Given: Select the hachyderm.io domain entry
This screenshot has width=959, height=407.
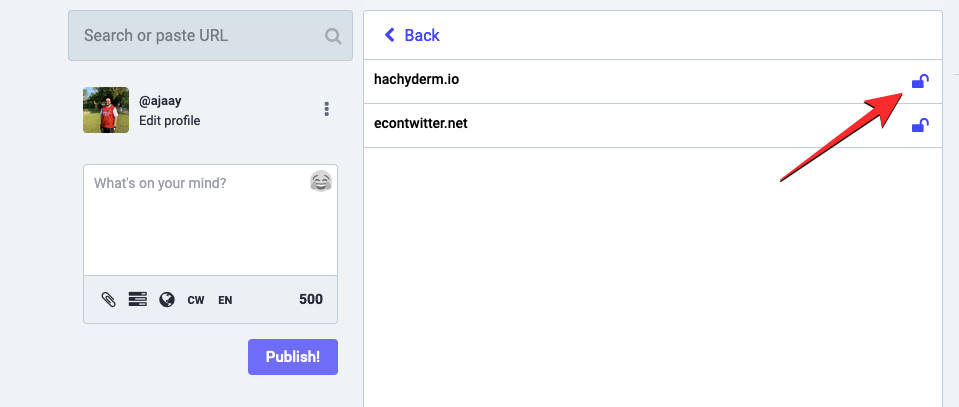Looking at the screenshot, I should tap(416, 80).
